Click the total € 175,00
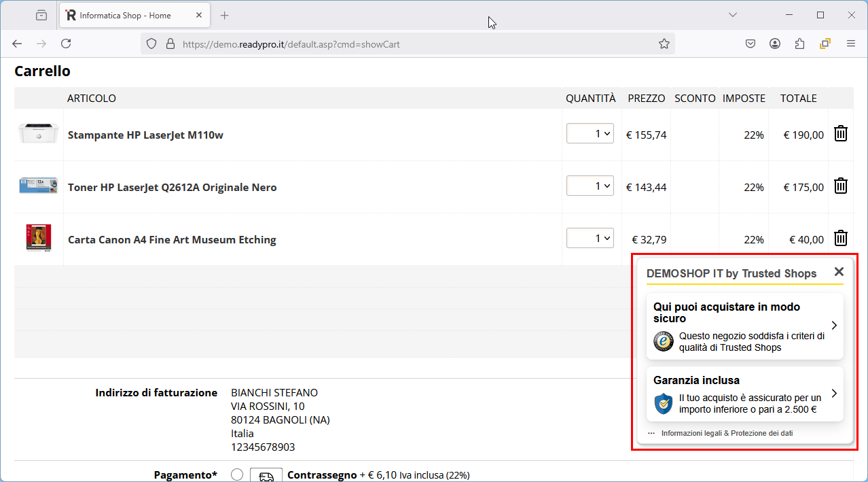Screen dimensions: 868x482 click(803, 187)
